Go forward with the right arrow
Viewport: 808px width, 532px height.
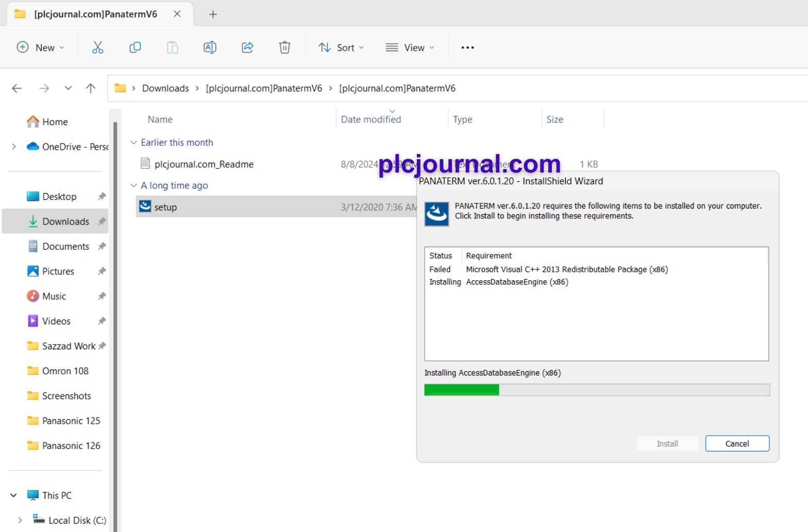[x=44, y=89]
